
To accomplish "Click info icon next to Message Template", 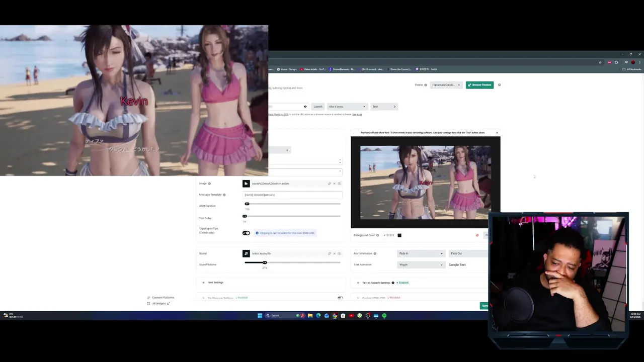I will (x=224, y=195).
